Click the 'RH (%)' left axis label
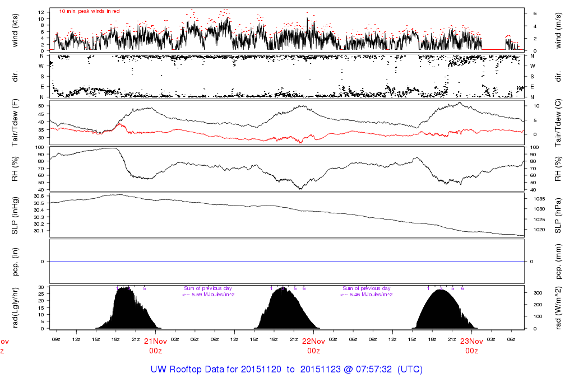The height and width of the screenshot is (392, 574). pyautogui.click(x=15, y=169)
